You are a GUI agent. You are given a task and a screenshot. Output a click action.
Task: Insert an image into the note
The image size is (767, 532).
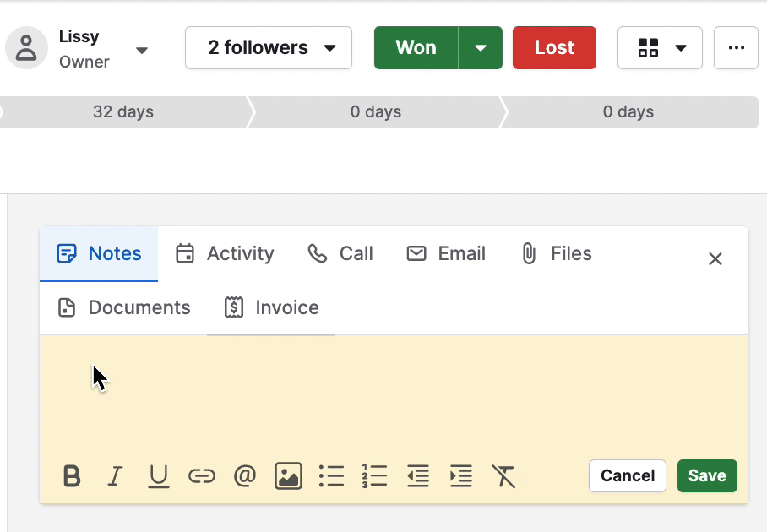tap(288, 475)
